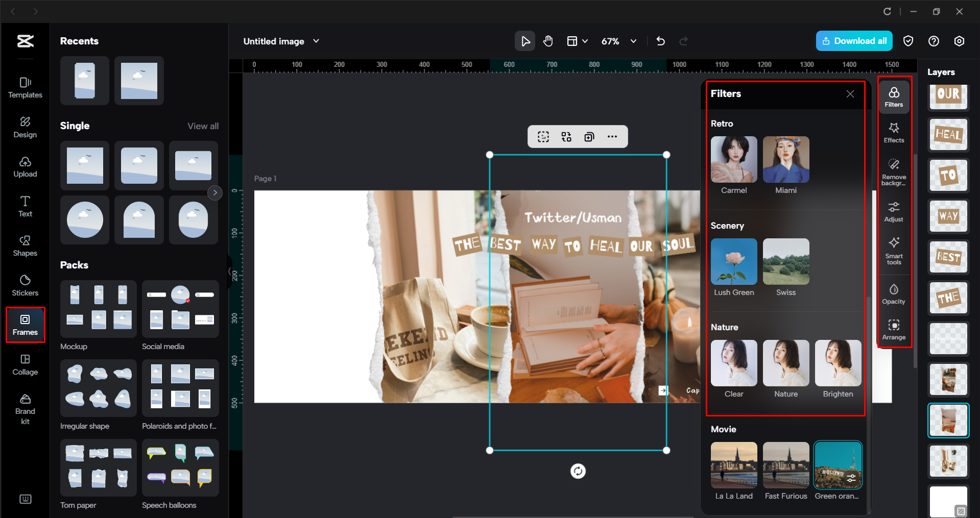Click the next arrow in Single frames
Screen dimensions: 980x518
tap(215, 192)
